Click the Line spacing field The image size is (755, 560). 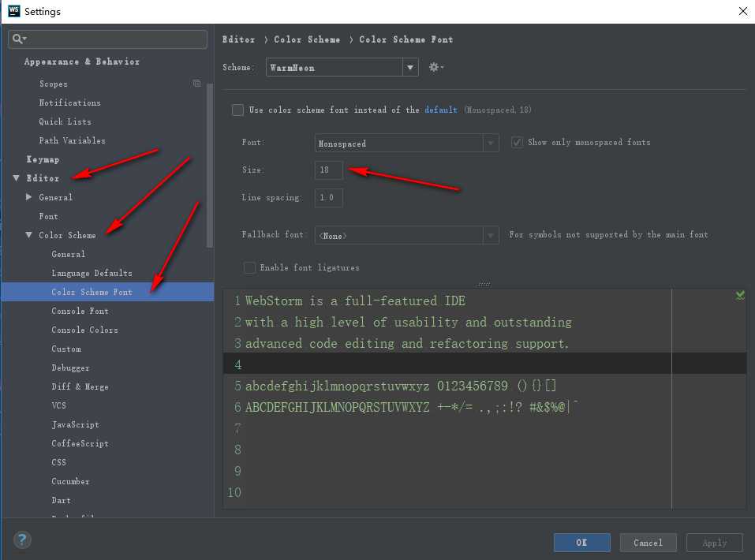click(329, 198)
